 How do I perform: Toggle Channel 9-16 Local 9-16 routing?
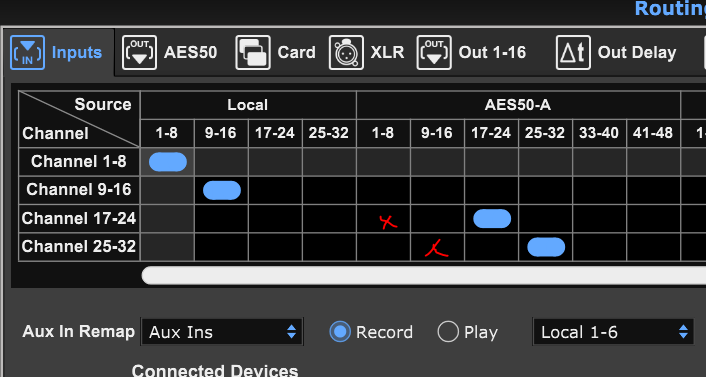(x=222, y=191)
